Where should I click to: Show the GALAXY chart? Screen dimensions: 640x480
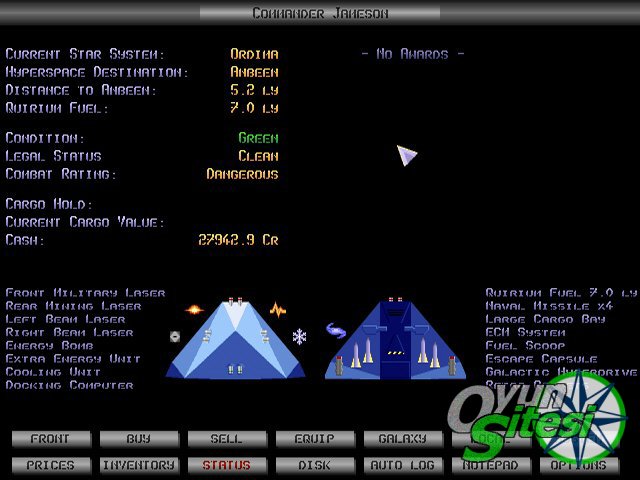coord(403,439)
